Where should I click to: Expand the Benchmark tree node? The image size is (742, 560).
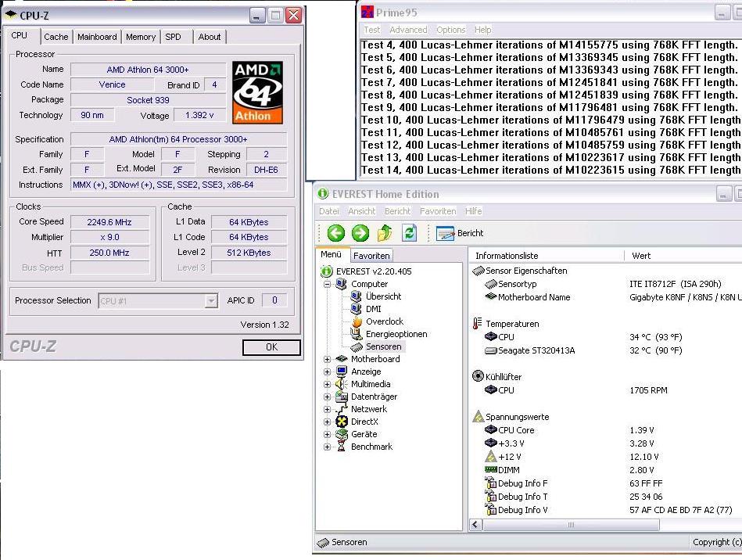(327, 447)
